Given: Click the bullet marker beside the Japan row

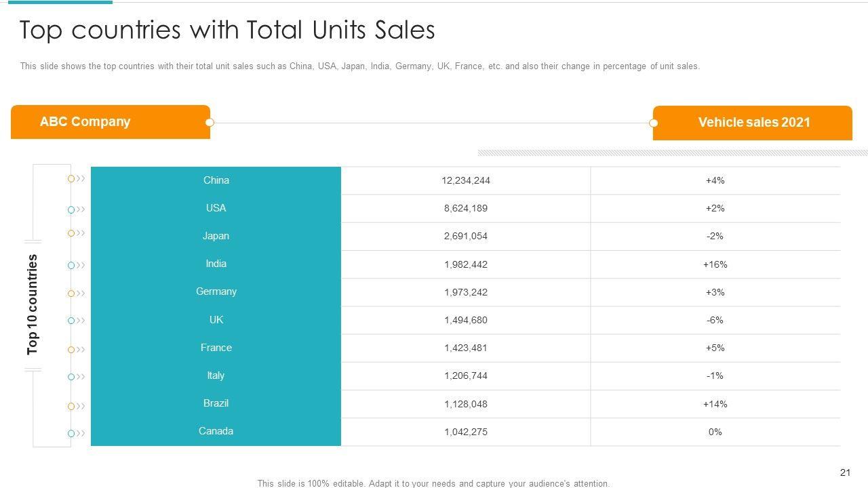Looking at the screenshot, I should [x=71, y=233].
